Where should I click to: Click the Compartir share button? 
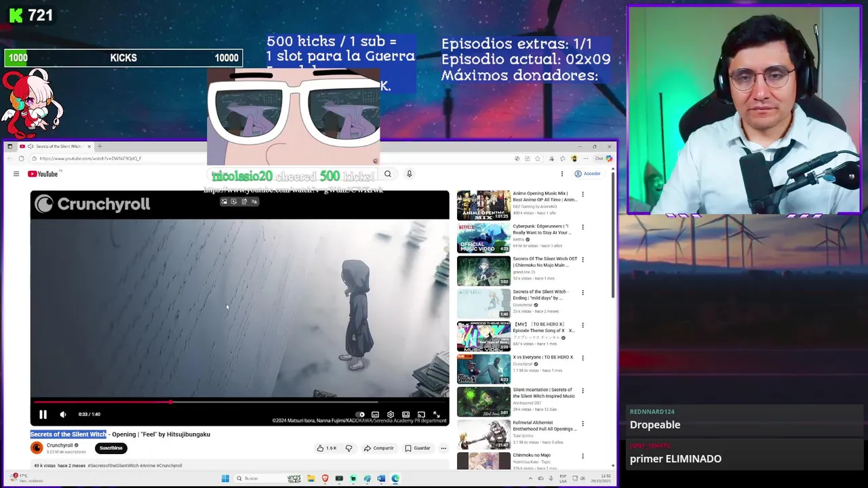point(378,448)
